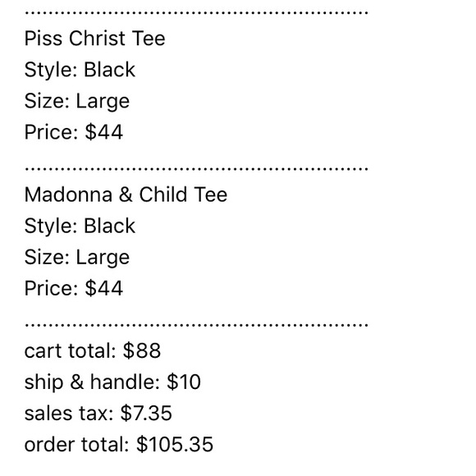Viewport: 476px width, 476px height.
Task: Select the first item's Size: Large line
Action: tap(77, 102)
